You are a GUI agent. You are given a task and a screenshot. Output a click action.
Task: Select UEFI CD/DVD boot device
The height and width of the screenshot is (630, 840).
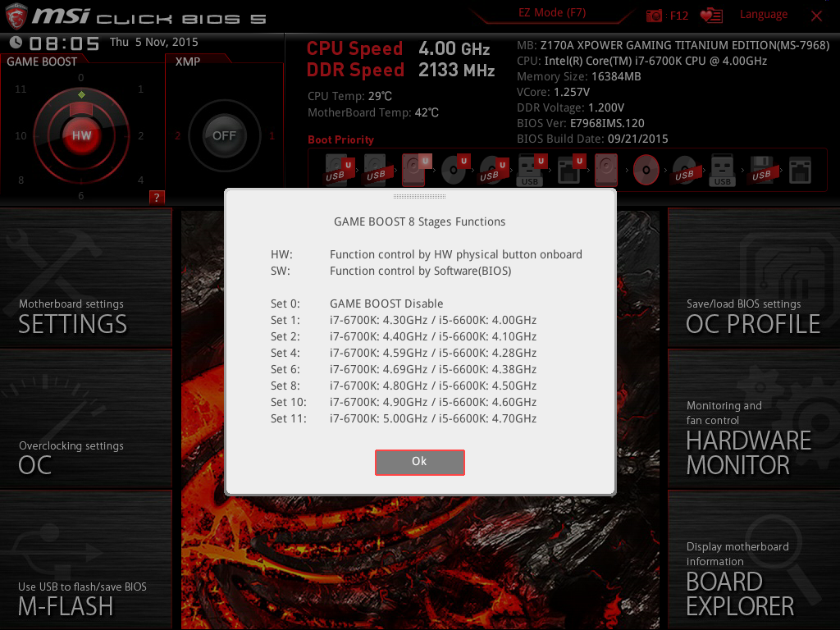point(455,170)
